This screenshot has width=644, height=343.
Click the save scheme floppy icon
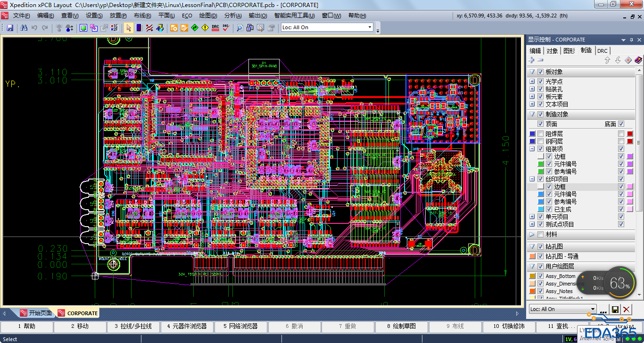615,309
